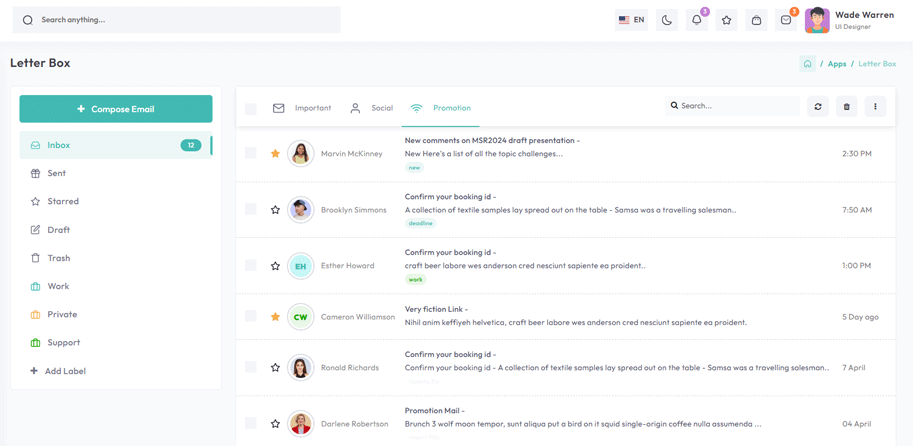Go to home via breadcrumb icon

[807, 64]
